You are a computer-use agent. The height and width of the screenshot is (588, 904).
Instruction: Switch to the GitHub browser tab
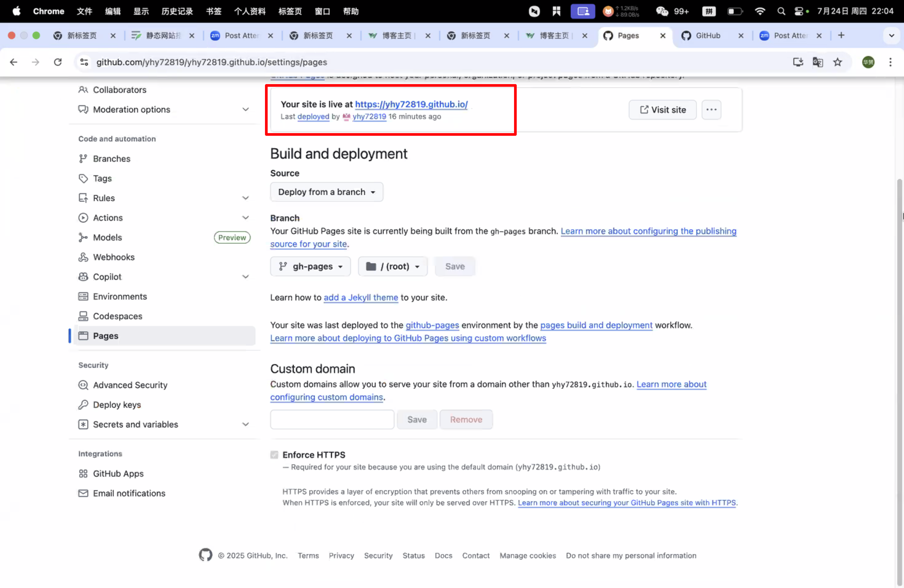pyautogui.click(x=708, y=35)
